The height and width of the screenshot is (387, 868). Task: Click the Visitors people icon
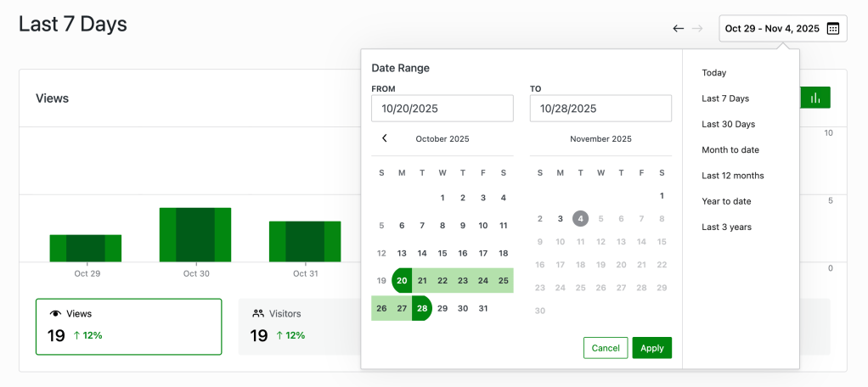(x=258, y=313)
